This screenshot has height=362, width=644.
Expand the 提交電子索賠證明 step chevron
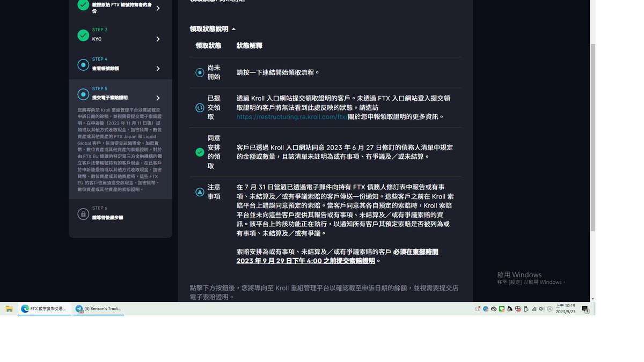coord(158,98)
